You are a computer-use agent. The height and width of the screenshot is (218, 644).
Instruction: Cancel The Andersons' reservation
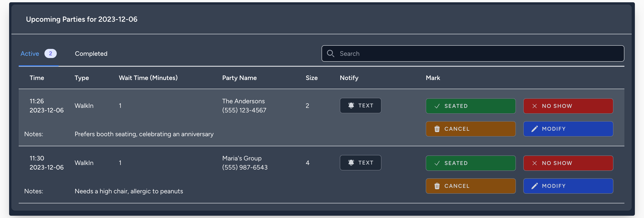click(x=471, y=129)
